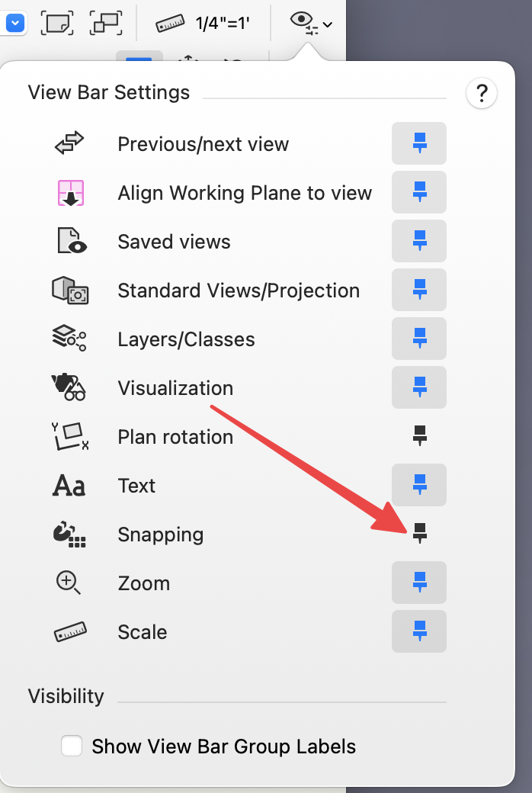Select the Visualization icon
This screenshot has height=793, width=532.
(x=67, y=387)
